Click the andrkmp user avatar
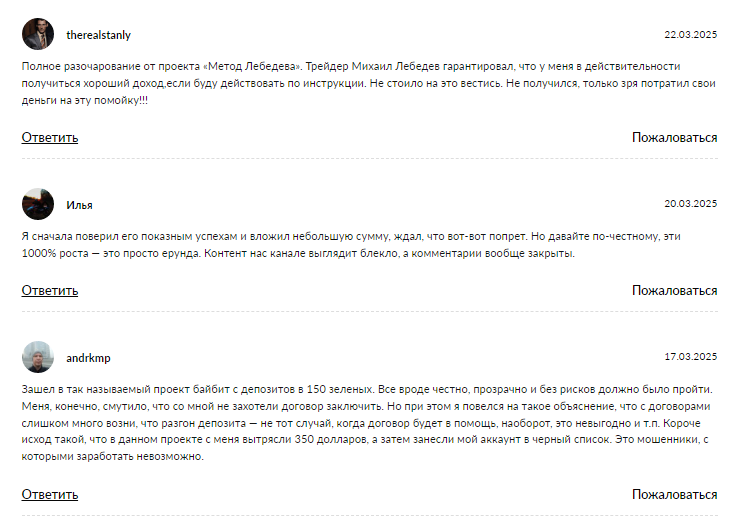The width and height of the screenshot is (755, 529). (38, 357)
